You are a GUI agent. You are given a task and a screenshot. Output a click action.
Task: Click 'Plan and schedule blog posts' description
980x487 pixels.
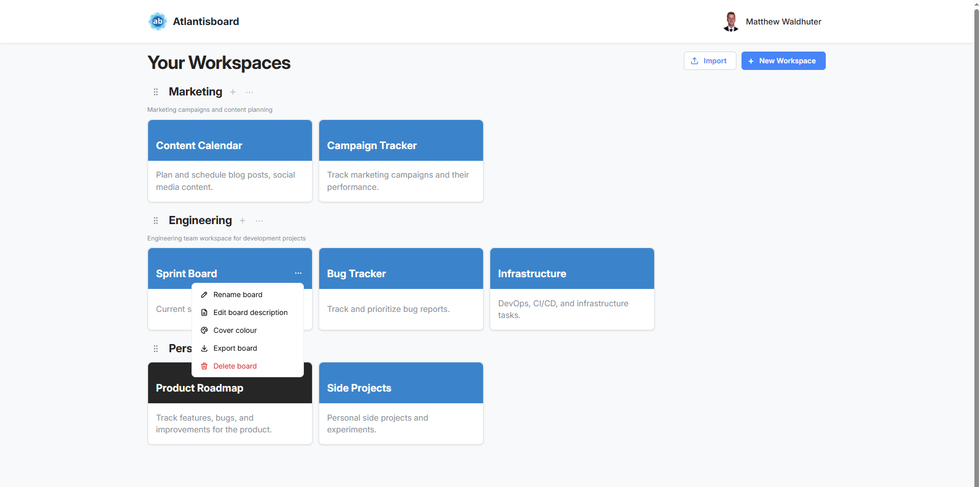(x=226, y=181)
